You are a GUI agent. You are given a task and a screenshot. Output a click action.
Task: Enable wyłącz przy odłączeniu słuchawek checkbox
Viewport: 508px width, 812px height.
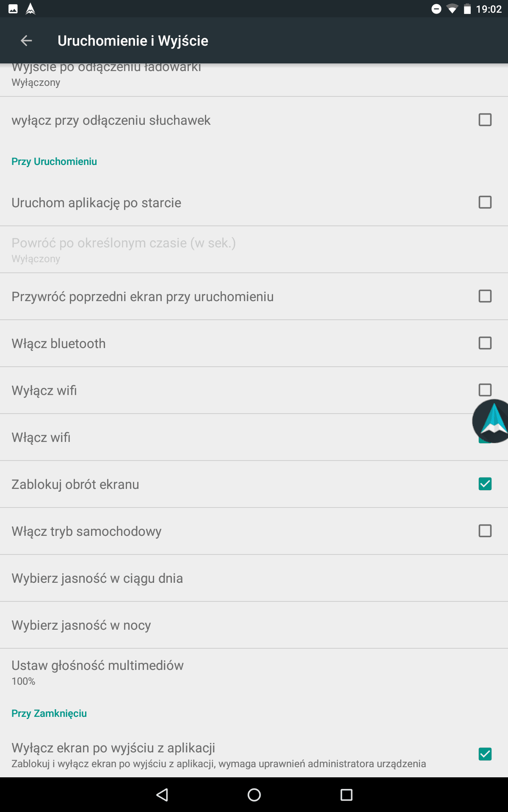[x=485, y=120]
